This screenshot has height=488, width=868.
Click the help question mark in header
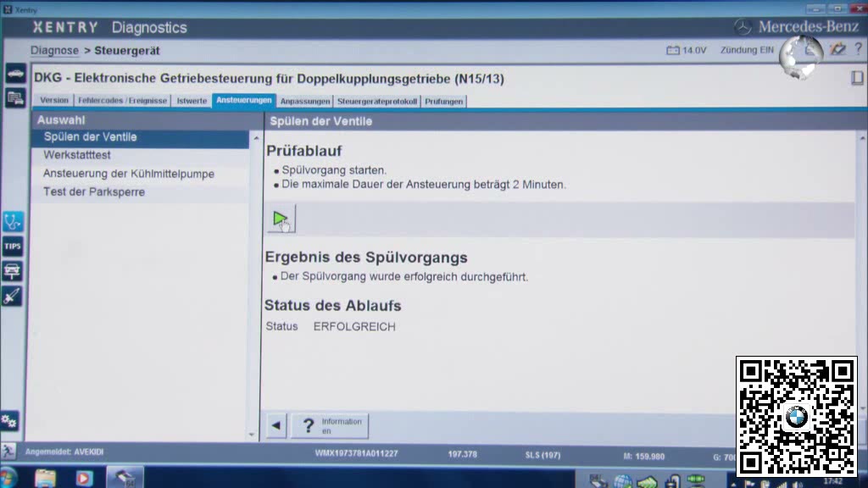(x=858, y=48)
